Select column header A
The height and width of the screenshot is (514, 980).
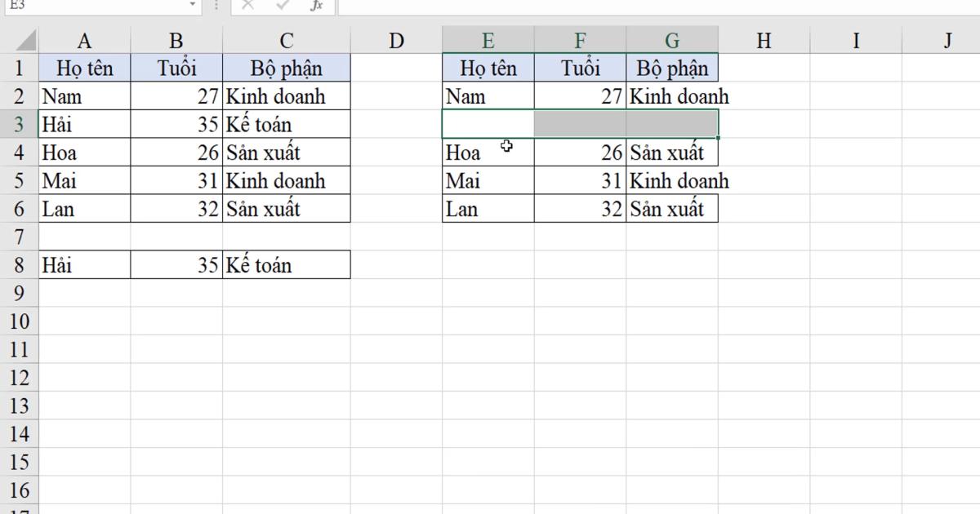coord(84,39)
